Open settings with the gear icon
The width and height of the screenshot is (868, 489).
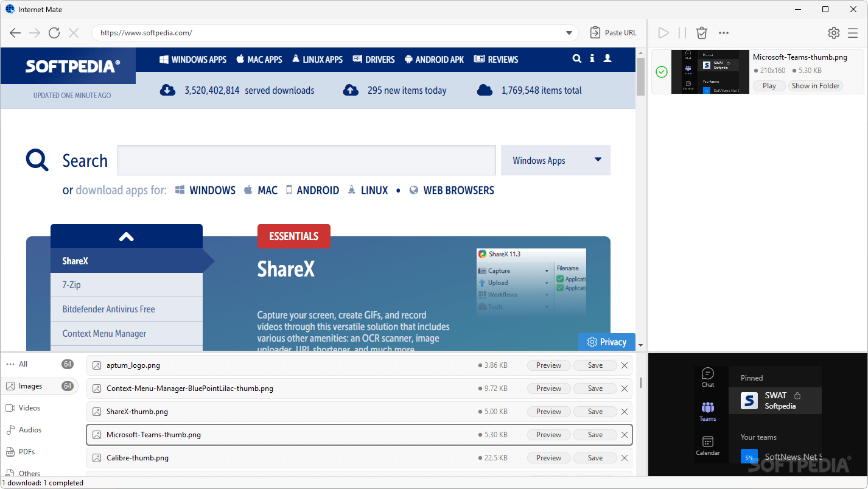click(834, 33)
